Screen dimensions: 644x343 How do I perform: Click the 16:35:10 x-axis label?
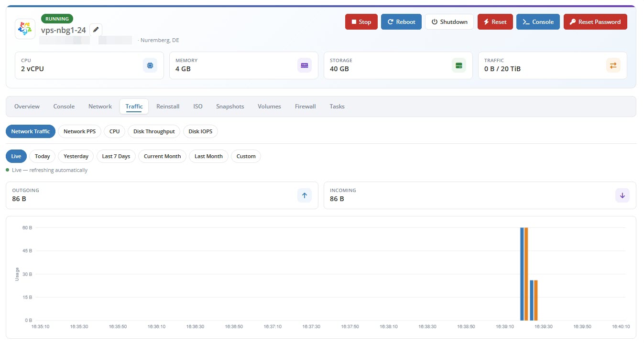point(41,327)
